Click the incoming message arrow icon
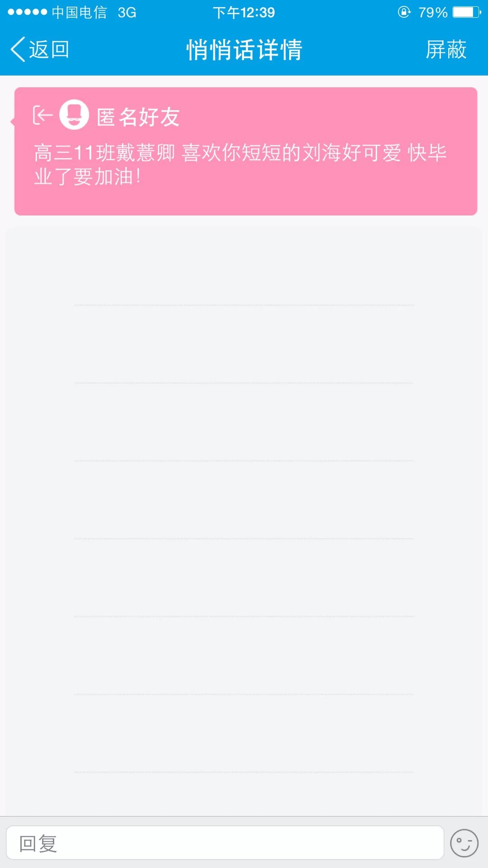The image size is (488, 868). 42,115
